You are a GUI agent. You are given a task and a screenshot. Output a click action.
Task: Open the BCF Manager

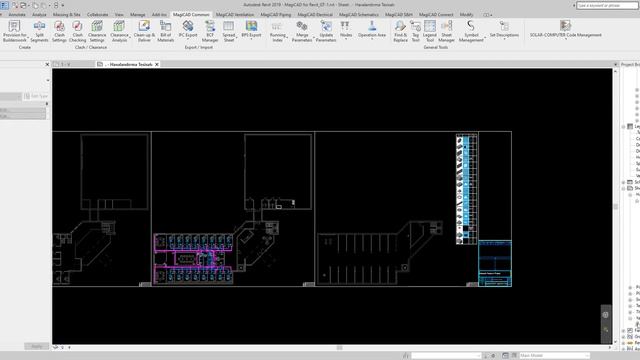click(x=210, y=31)
